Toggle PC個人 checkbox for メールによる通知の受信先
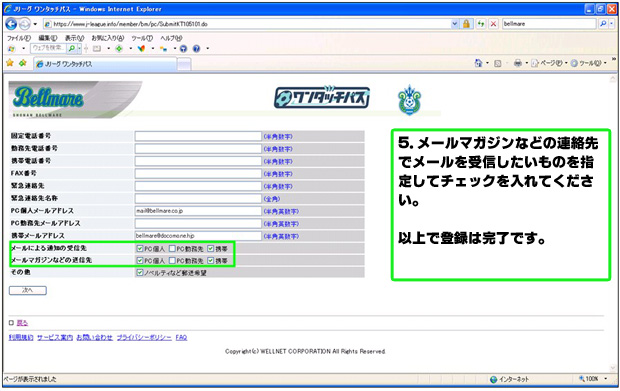This screenshot has height=391, width=620. (140, 249)
